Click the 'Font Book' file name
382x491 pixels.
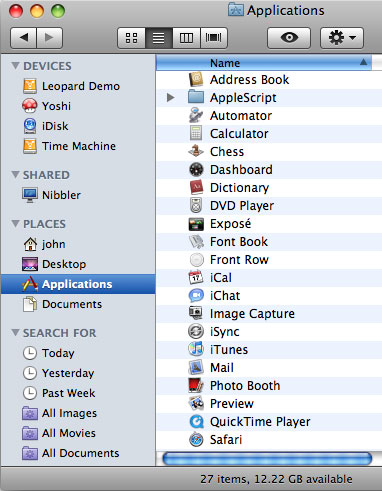239,242
